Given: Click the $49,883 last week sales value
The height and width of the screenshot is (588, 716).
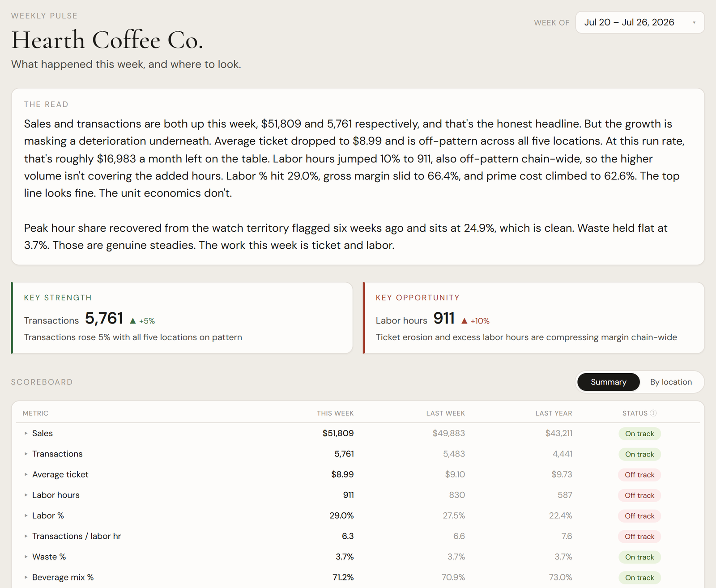Looking at the screenshot, I should (448, 433).
